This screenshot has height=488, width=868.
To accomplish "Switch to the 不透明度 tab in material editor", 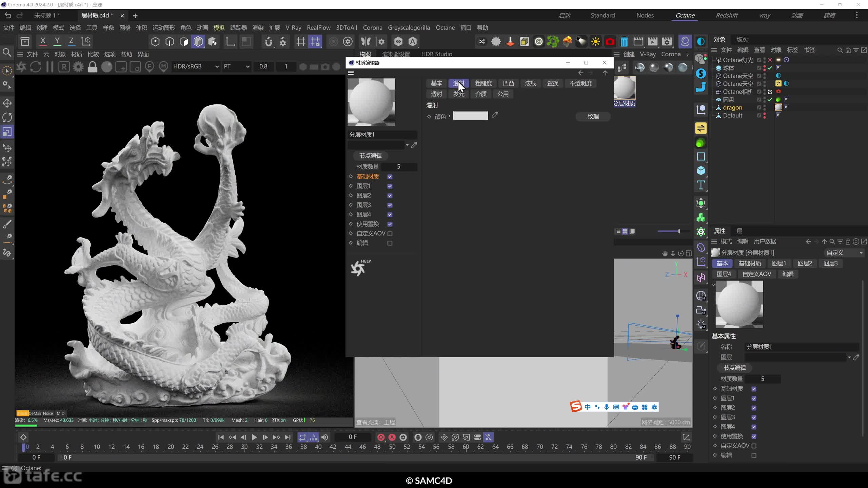I will tap(580, 83).
